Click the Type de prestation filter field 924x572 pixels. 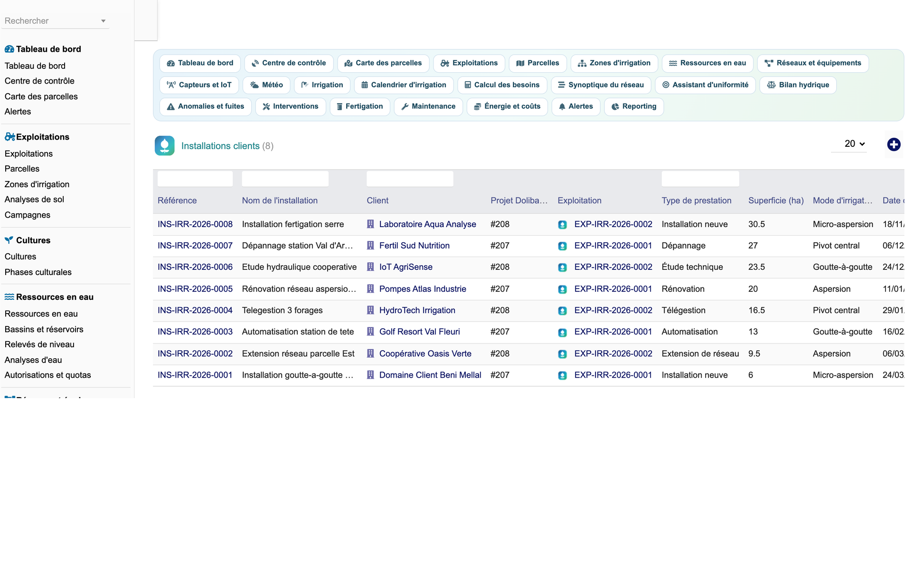(700, 179)
